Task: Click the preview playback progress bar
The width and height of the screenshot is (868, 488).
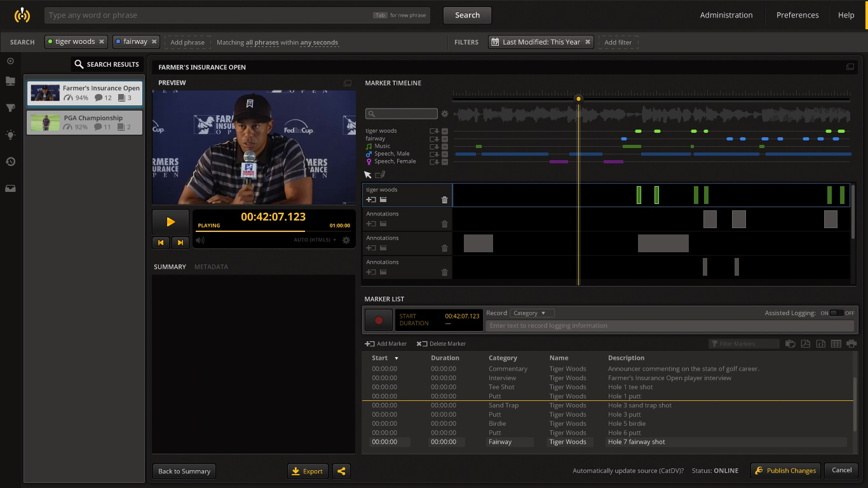Action: pos(273,231)
